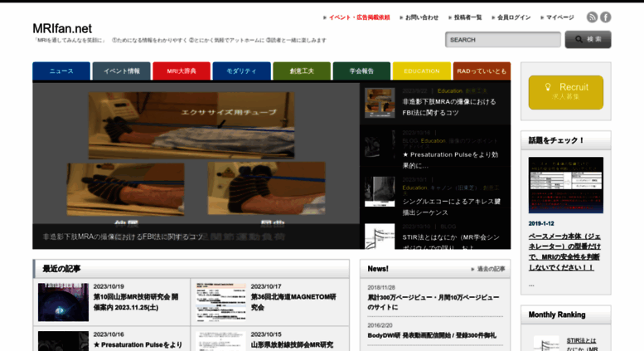Open ★ Presaturation Pulseをより効果的に slider title
644x351 pixels.
[x=451, y=160]
